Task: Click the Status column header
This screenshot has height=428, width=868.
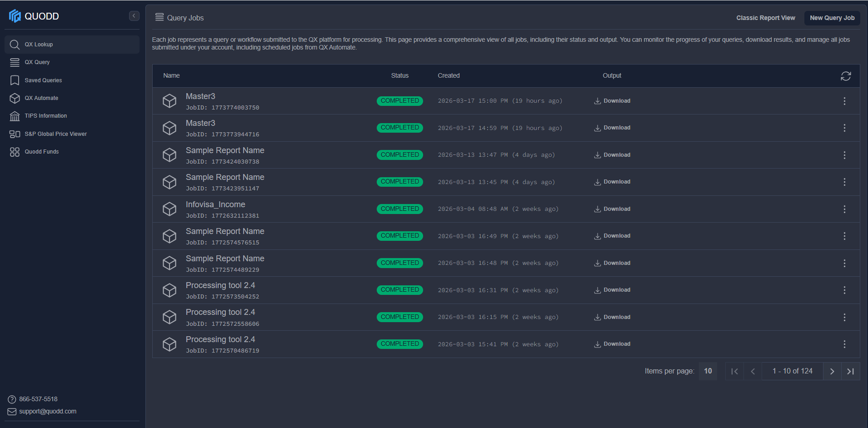Action: tap(399, 75)
